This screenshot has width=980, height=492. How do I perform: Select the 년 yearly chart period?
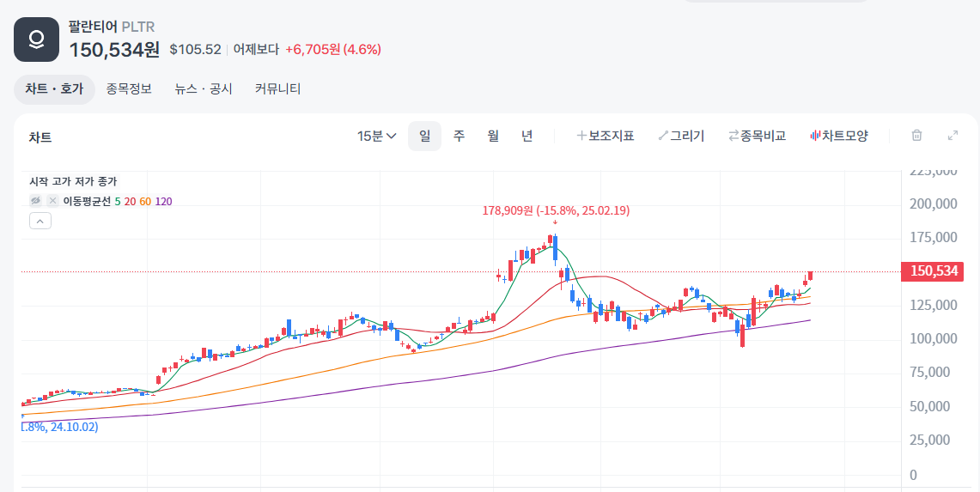527,136
